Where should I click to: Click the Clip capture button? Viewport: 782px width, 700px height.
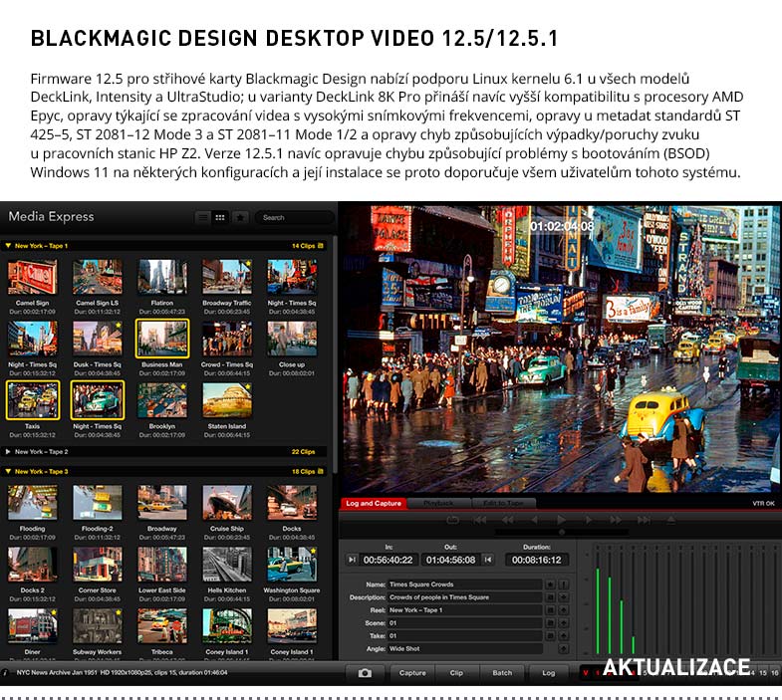(456, 673)
